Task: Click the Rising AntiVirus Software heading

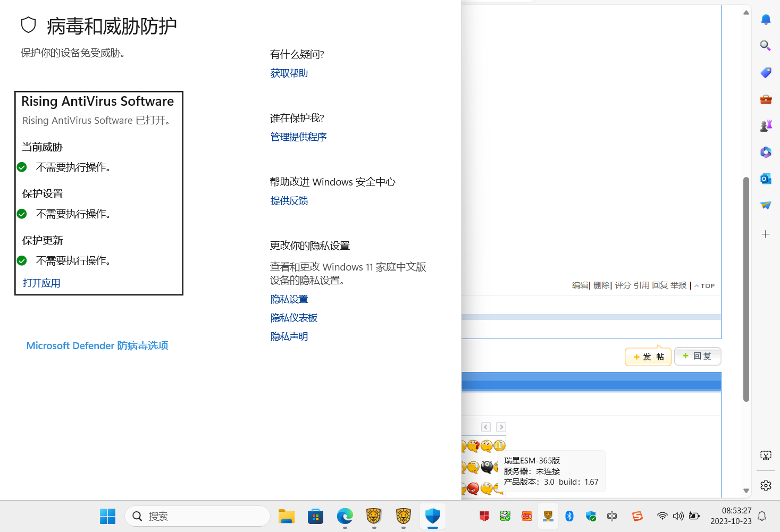Action: (98, 102)
